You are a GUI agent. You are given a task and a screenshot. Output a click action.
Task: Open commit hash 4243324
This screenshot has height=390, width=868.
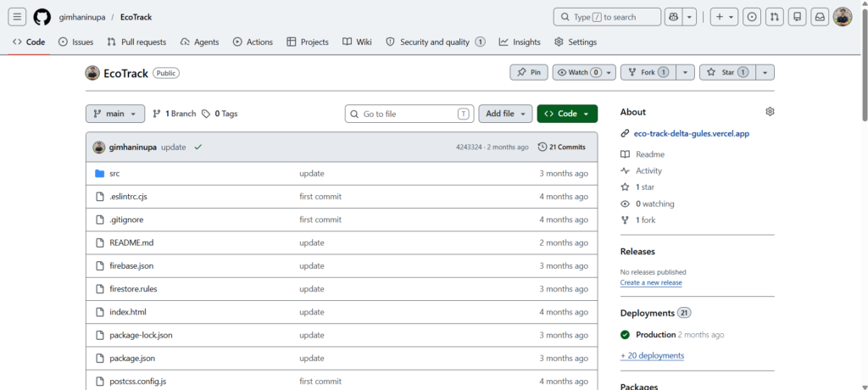[x=468, y=148]
